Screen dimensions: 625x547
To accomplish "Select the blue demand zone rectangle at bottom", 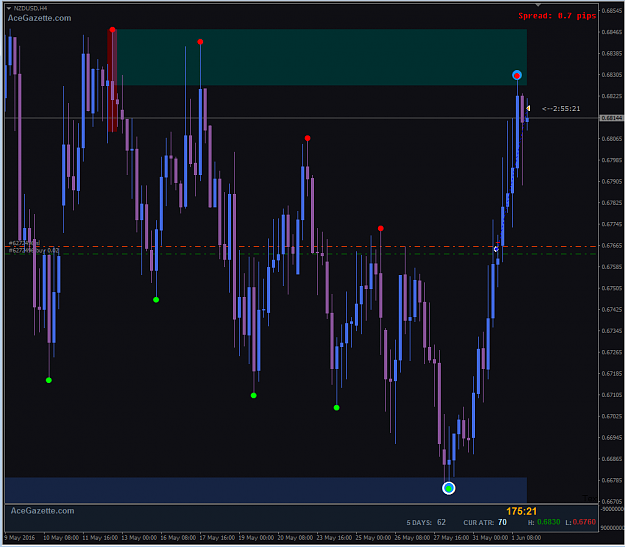I will pos(266,490).
